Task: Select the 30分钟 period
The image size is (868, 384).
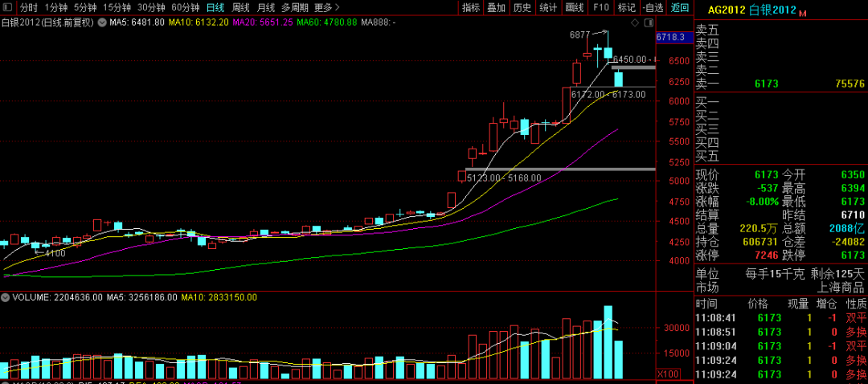Action: pos(151,8)
